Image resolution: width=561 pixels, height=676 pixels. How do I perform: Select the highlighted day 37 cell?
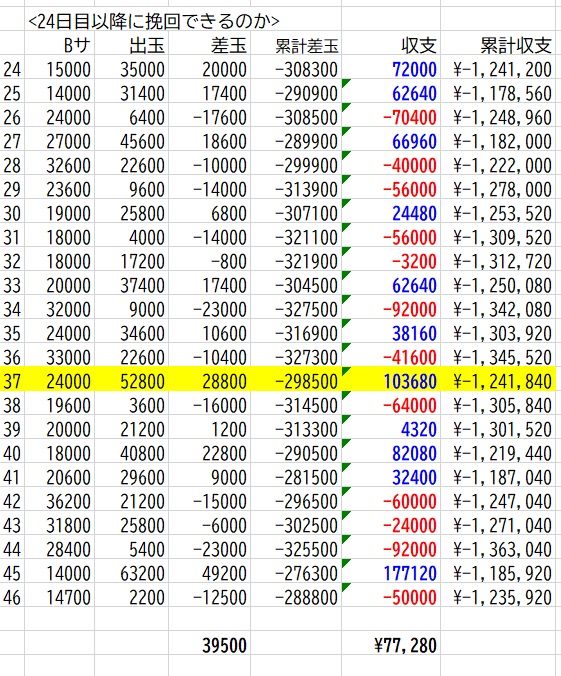(x=12, y=382)
